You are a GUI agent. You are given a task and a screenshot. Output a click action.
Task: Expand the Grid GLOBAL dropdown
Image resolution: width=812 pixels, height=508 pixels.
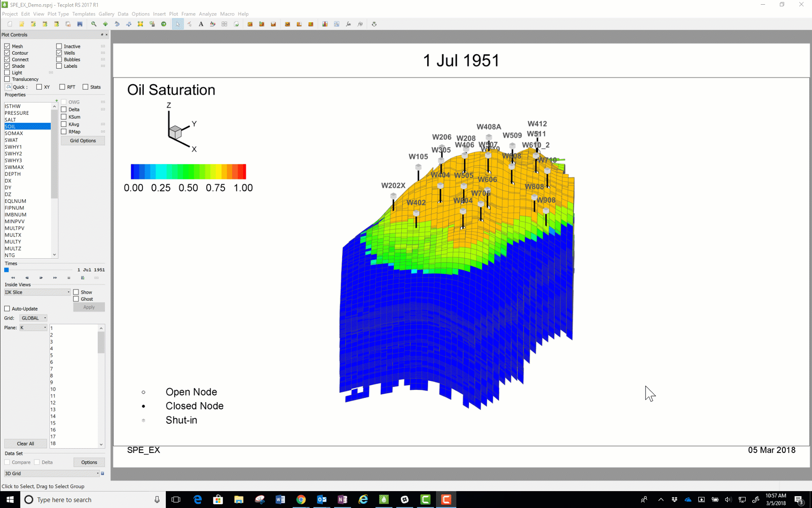coord(33,318)
